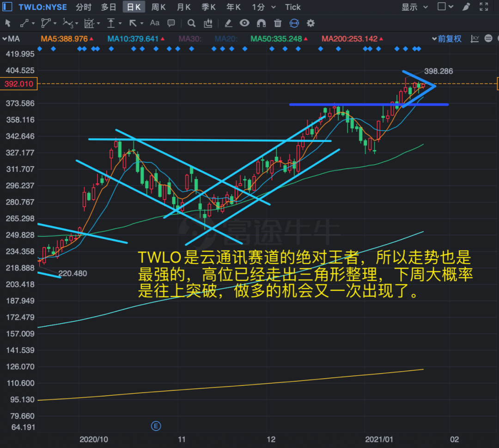Switch to 周K weekly chart tab
This screenshot has width=499, height=448.
pyautogui.click(x=158, y=7)
